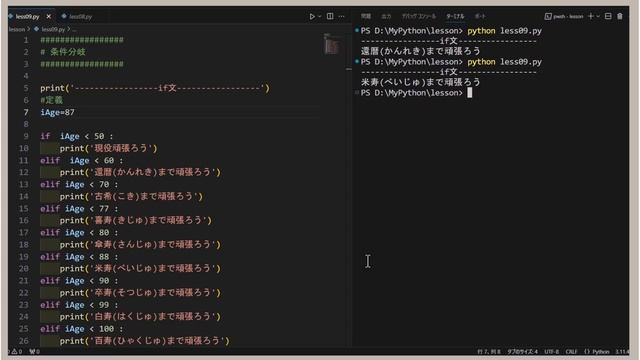The width and height of the screenshot is (640, 360).
Task: Click terminal output '米寿(べいじゅ)まで頑張ろう'
Action: [420, 82]
